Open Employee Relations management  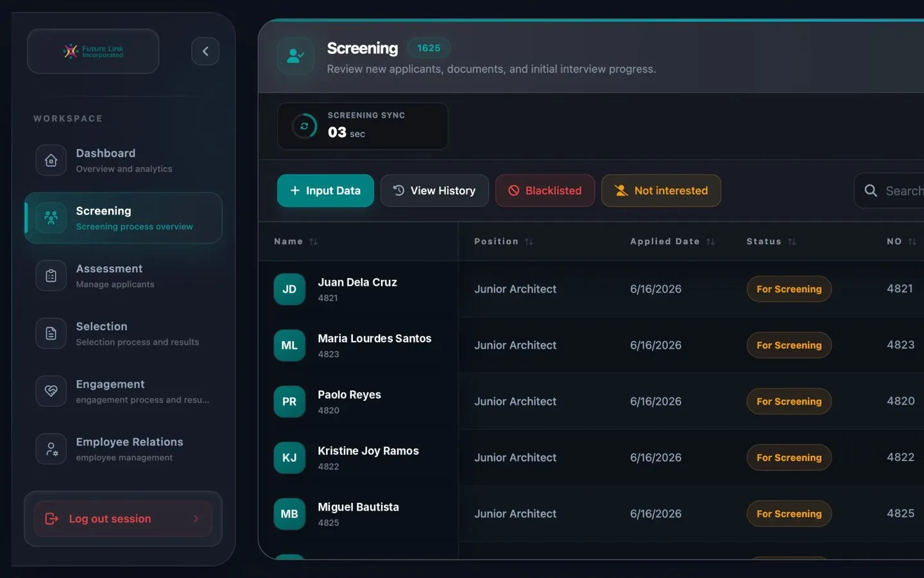tap(123, 449)
